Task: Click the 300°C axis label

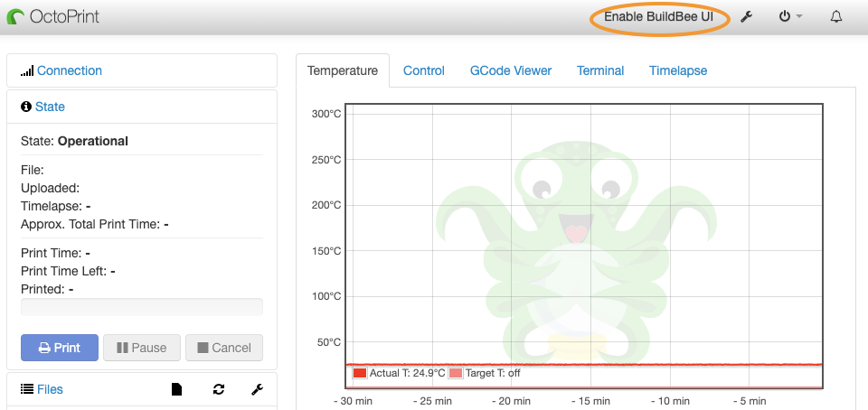Action: click(x=326, y=114)
